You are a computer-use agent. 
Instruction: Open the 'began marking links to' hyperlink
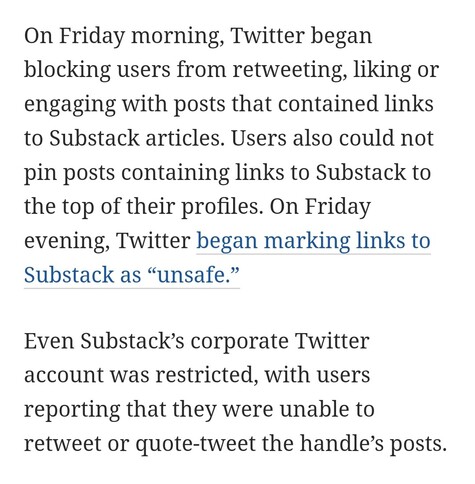pyautogui.click(x=314, y=241)
